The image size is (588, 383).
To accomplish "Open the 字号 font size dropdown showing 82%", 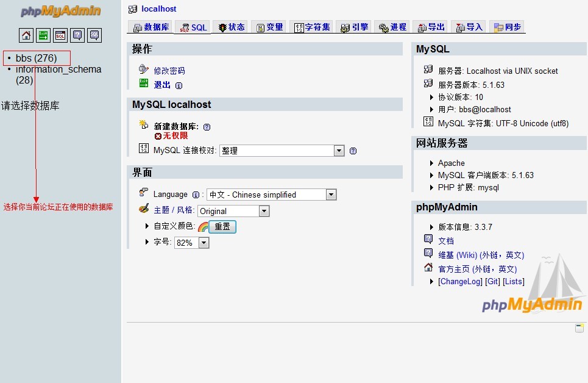I will click(x=191, y=243).
